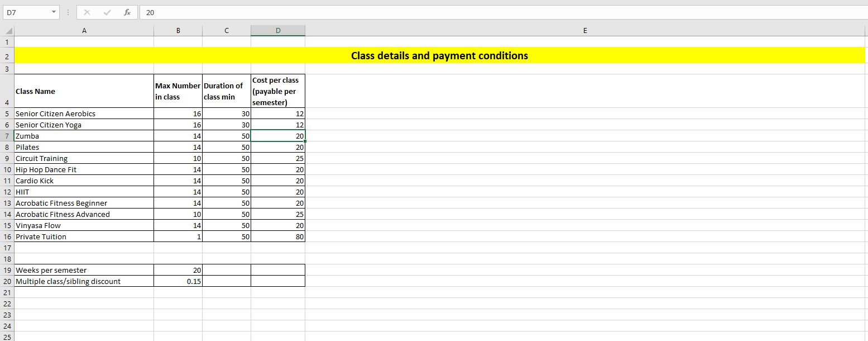Select the 'Hip Hop Dance Fit' cell
The image size is (868, 341).
click(x=84, y=169)
